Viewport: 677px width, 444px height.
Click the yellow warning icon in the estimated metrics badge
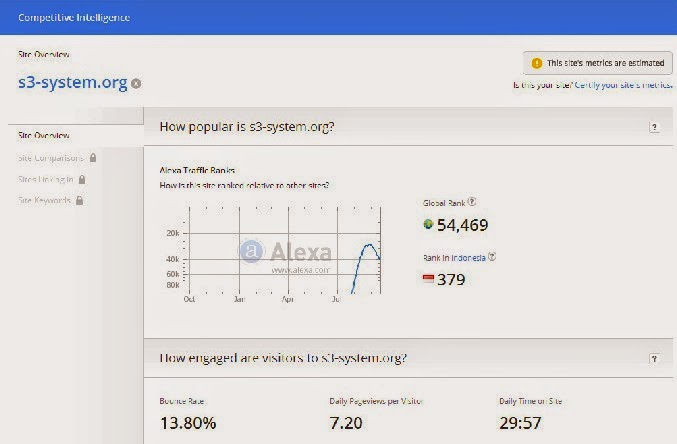[536, 63]
